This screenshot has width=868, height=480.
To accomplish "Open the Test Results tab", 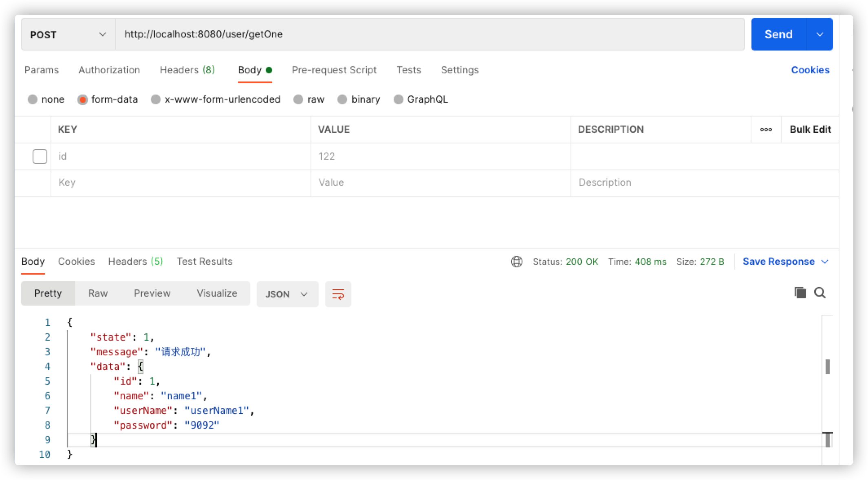I will [x=205, y=262].
